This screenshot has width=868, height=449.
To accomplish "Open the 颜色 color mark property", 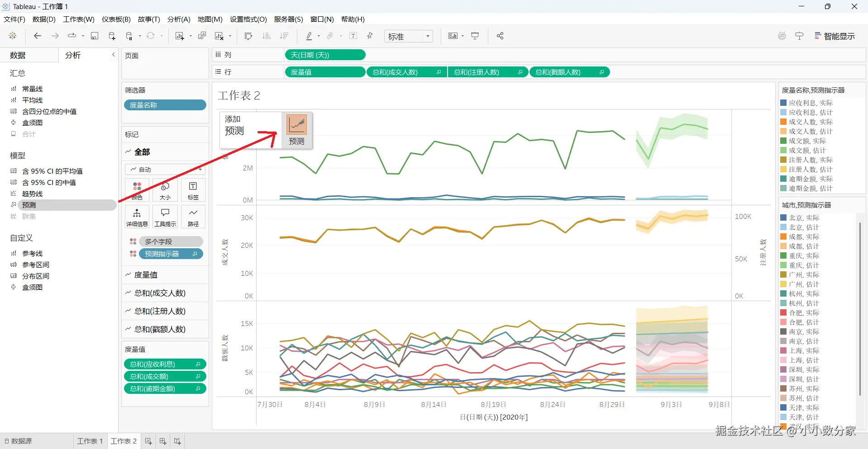I will [137, 190].
